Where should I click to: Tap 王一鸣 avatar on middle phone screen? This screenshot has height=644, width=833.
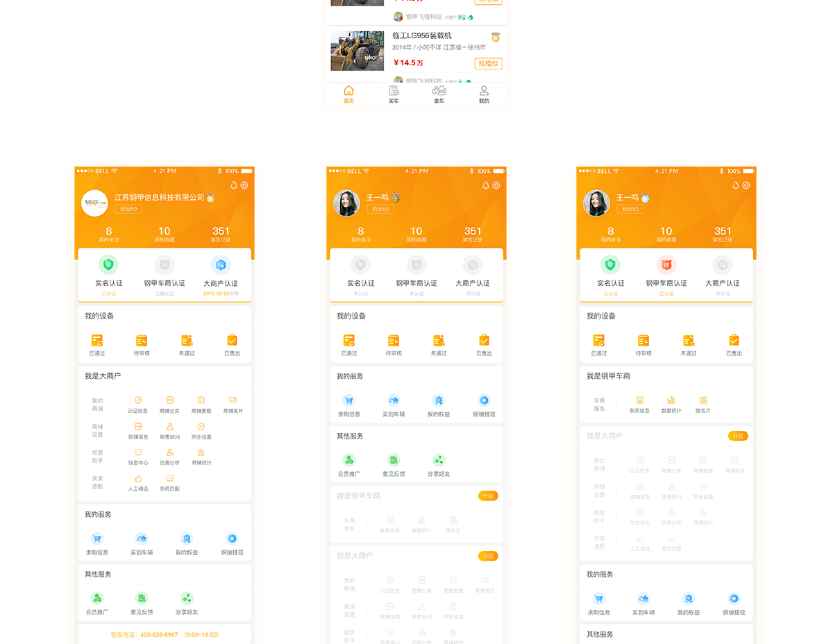tap(346, 203)
